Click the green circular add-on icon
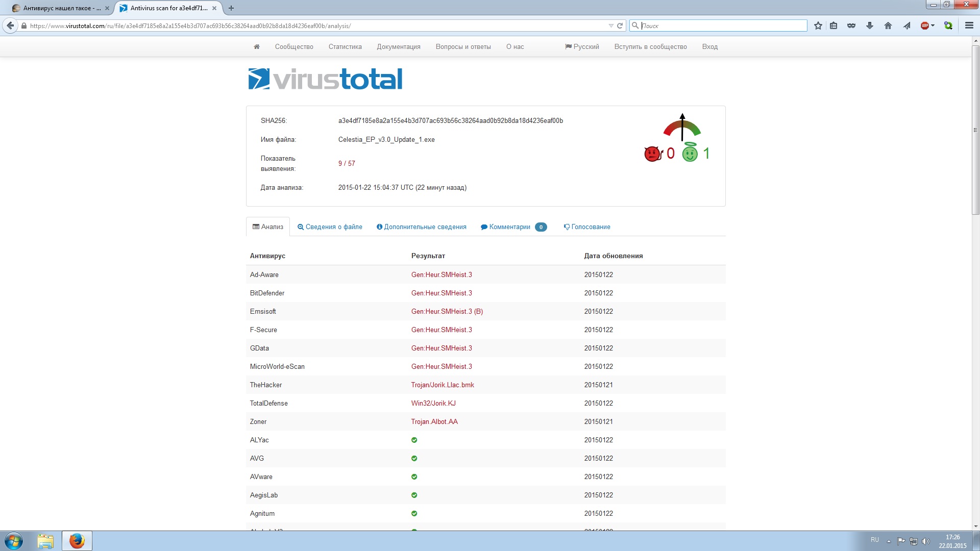Viewport: 980px width, 551px height. point(948,26)
